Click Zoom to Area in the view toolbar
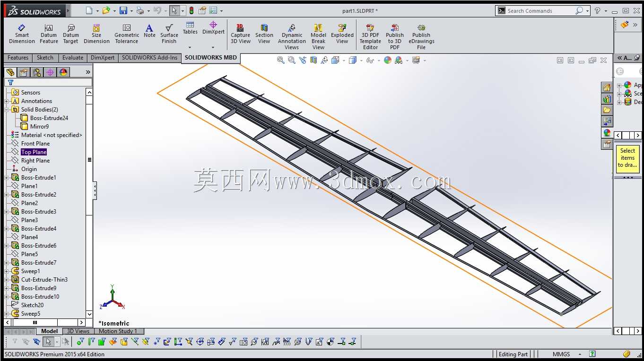The height and width of the screenshot is (361, 644). 292,60
